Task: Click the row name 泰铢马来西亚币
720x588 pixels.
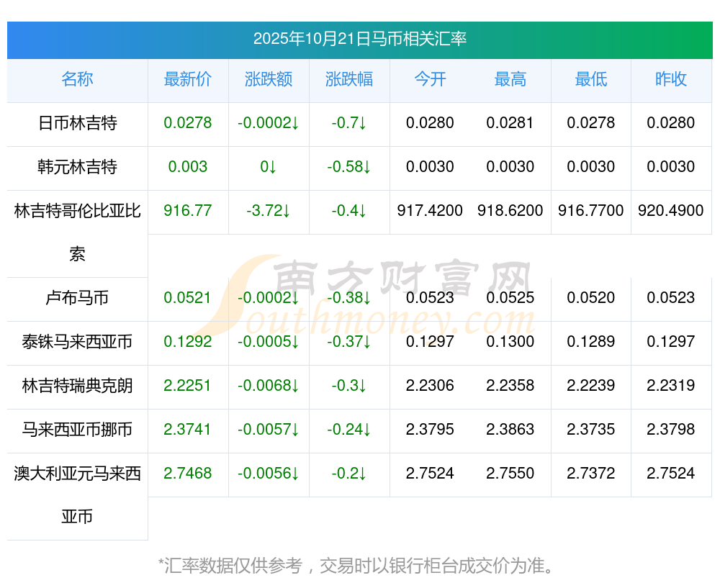Action: click(x=77, y=342)
